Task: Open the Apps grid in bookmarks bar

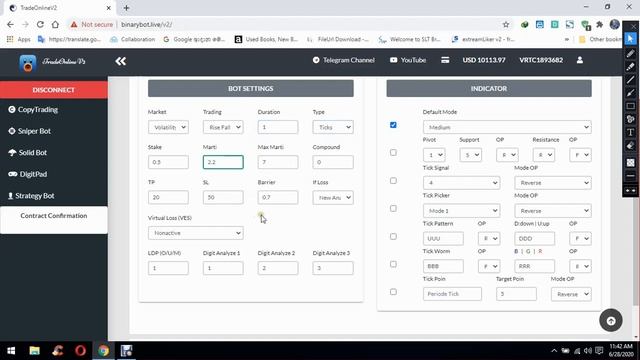Action: (x=18, y=39)
